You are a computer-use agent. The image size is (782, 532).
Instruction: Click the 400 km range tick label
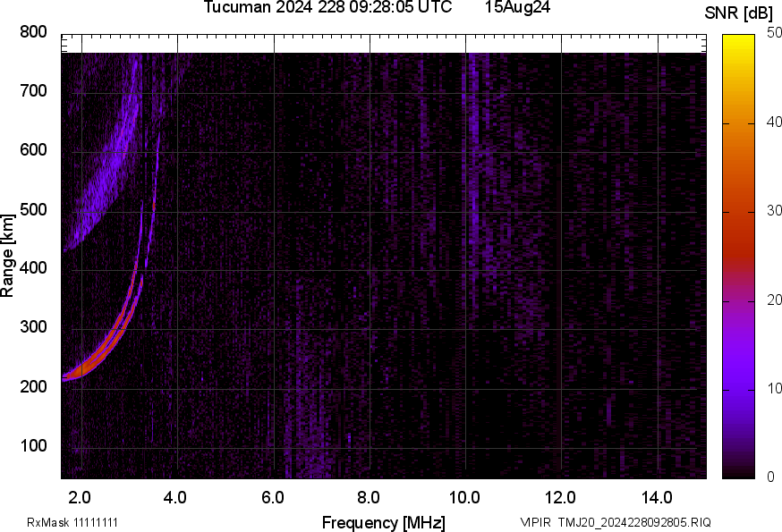32,268
